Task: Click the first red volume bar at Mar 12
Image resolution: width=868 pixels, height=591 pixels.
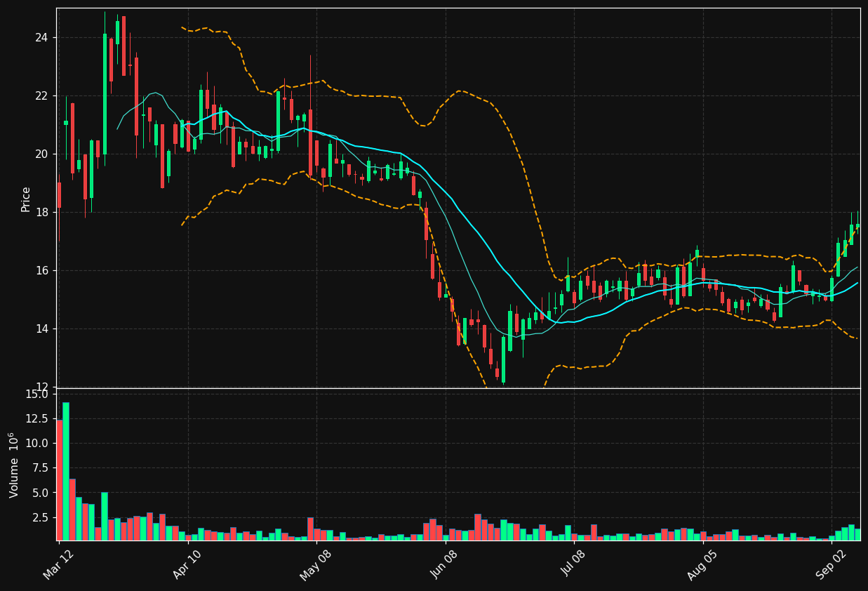Action: coord(60,480)
